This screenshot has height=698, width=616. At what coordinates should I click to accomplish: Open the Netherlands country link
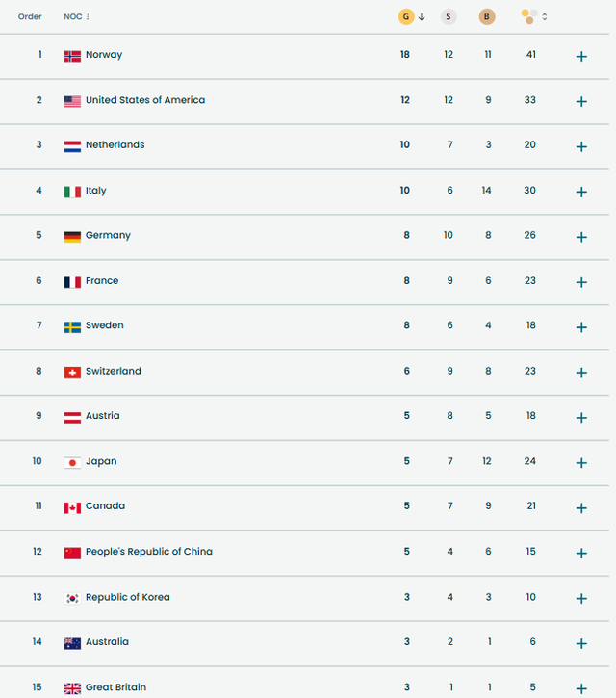[x=115, y=145]
